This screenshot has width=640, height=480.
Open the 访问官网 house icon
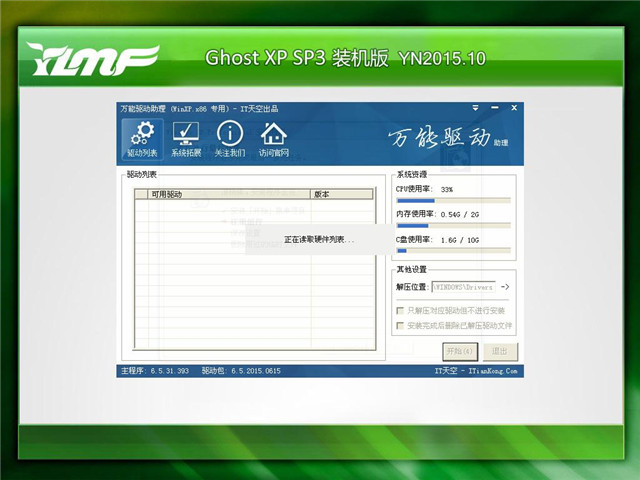pyautogui.click(x=273, y=139)
